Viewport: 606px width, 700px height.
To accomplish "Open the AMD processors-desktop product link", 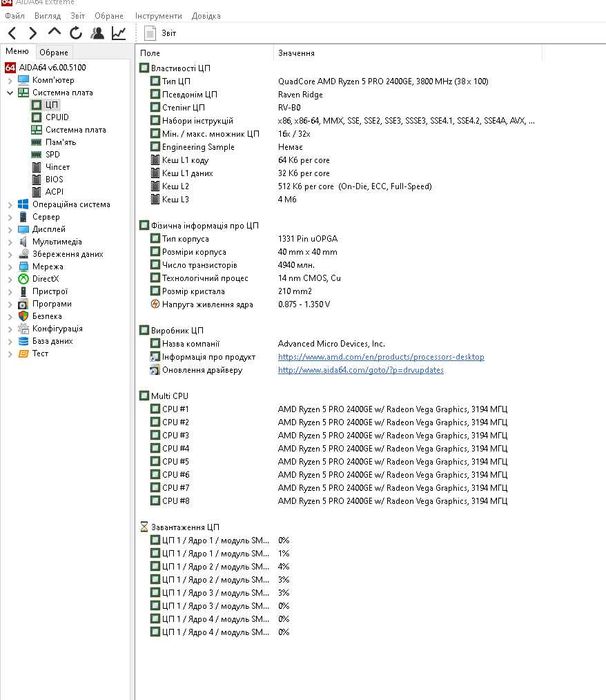I will (381, 357).
